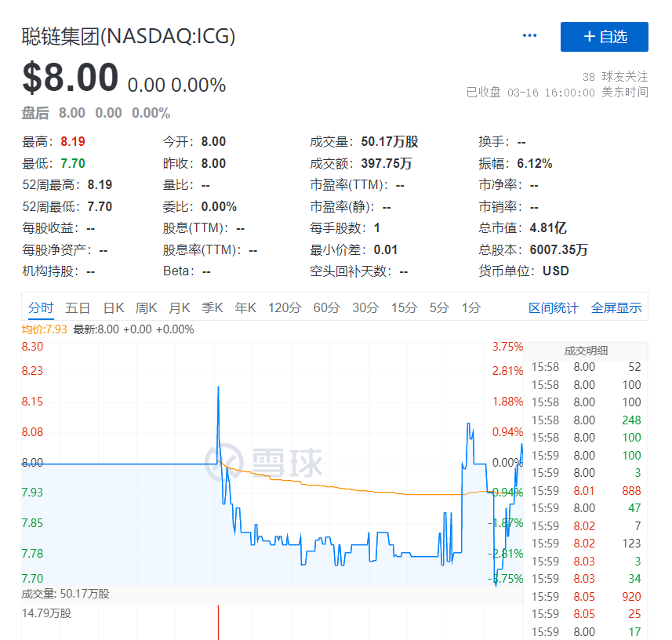Image resolution: width=672 pixels, height=640 pixels.
Task: Open the 区间统计 interval statistics view
Action: [x=553, y=308]
